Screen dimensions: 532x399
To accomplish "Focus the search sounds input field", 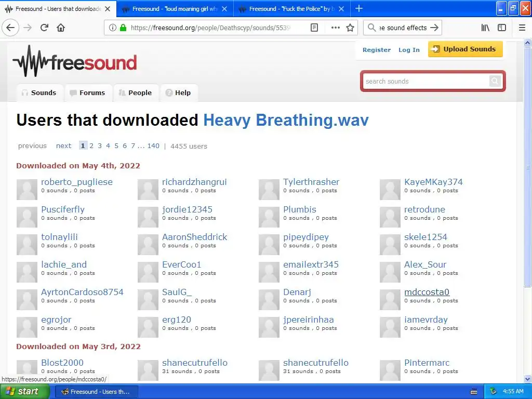I will point(426,82).
